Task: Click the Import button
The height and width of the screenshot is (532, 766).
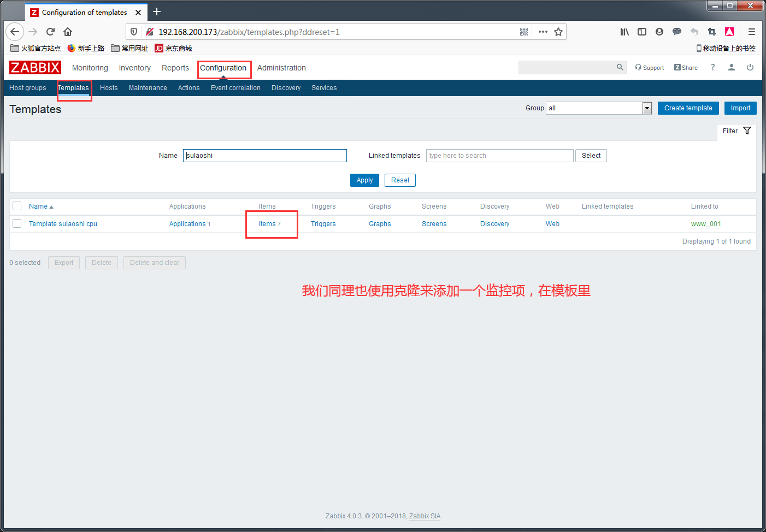Action: 740,108
